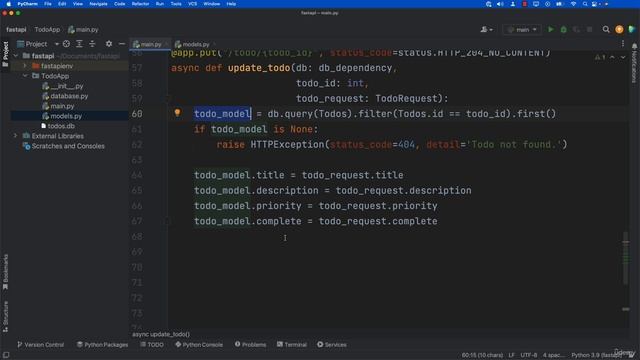Expand External Libraries node
Viewport: 640px width, 360px height.
(x=16, y=136)
